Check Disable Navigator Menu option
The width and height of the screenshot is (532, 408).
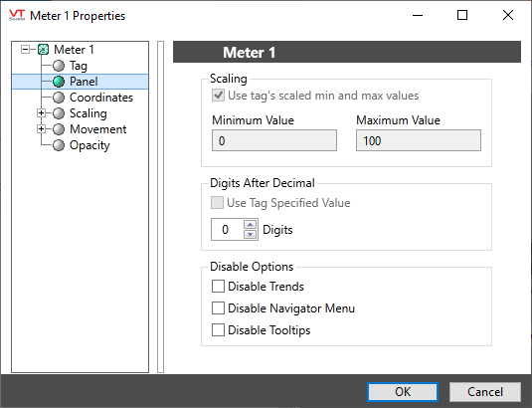[218, 308]
